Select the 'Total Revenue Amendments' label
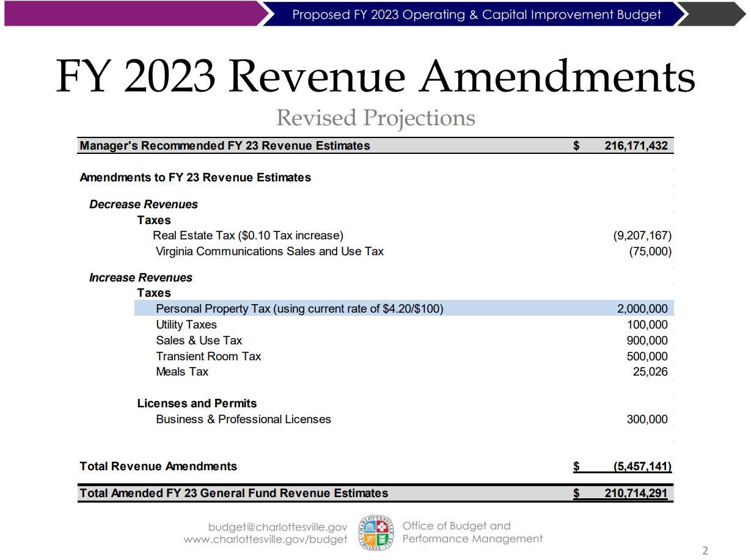The width and height of the screenshot is (751, 560). pyautogui.click(x=158, y=467)
